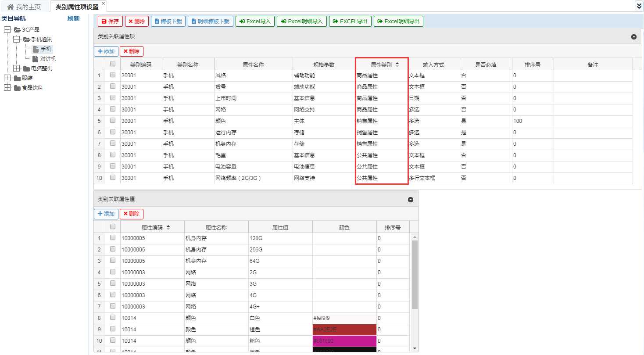Check the row checkbox for 白色
Image resolution: width=644 pixels, height=355 pixels.
click(x=113, y=317)
